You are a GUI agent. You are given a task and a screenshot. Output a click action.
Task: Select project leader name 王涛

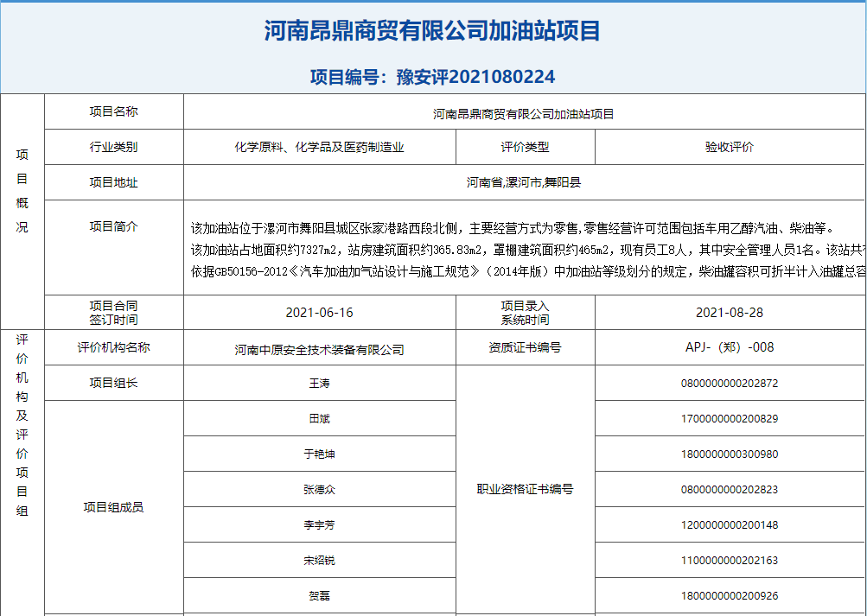[x=319, y=383]
